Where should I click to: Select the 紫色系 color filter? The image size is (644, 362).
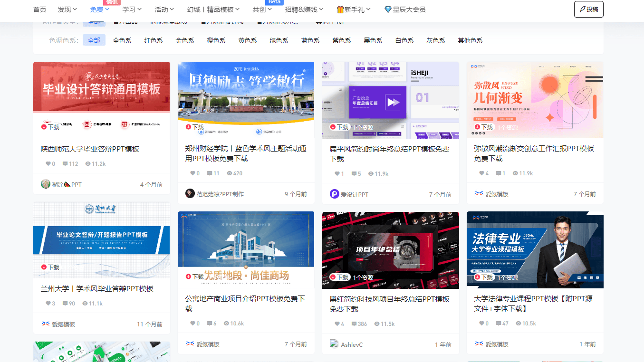pyautogui.click(x=342, y=40)
